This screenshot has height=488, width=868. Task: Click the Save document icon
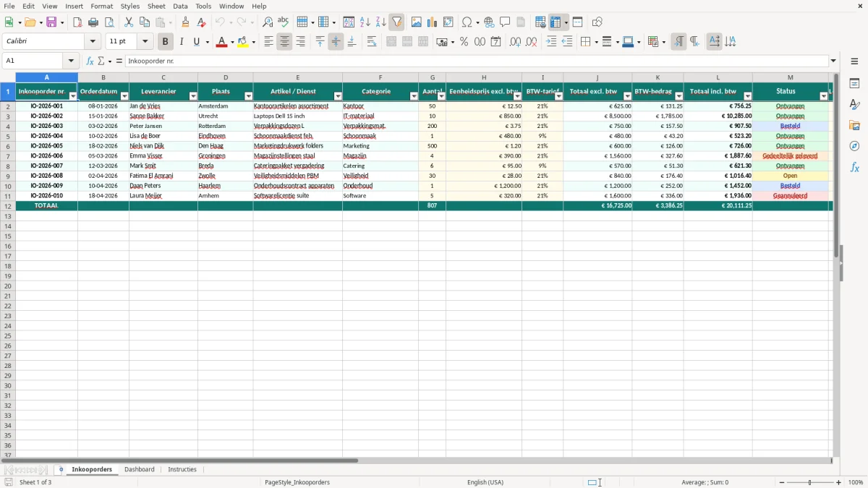click(x=51, y=22)
